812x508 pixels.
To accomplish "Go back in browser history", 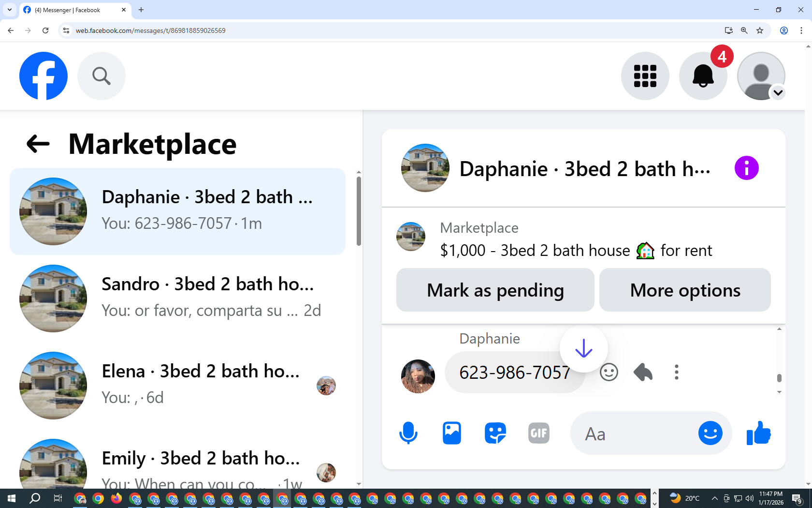I will click(11, 30).
